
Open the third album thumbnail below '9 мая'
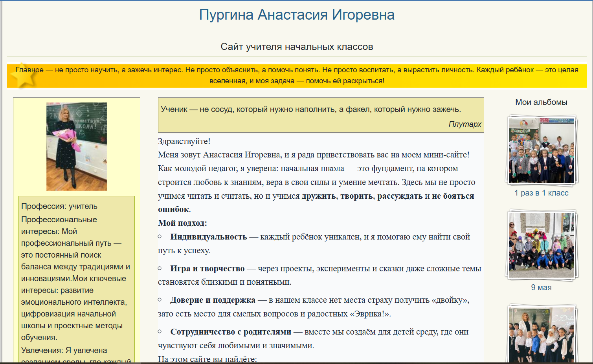[541, 334]
